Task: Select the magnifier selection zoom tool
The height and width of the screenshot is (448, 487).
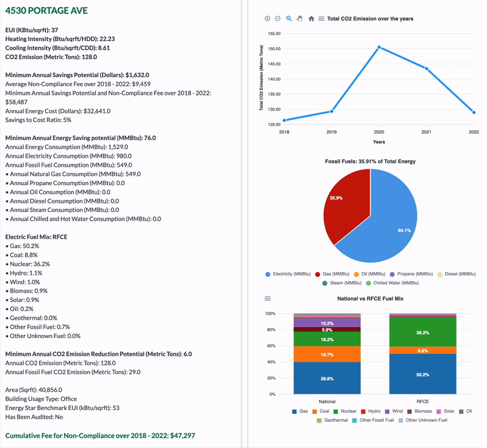Action: point(289,19)
